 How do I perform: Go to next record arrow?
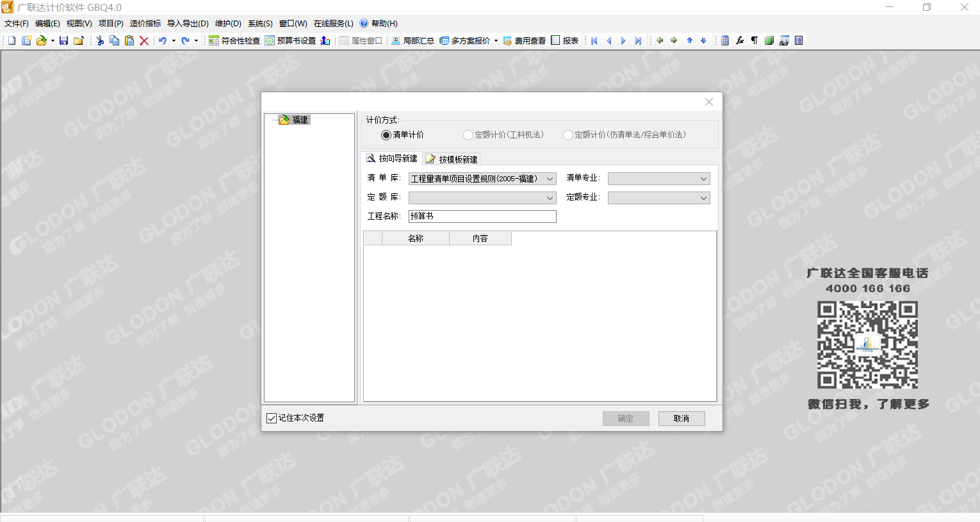pos(623,40)
